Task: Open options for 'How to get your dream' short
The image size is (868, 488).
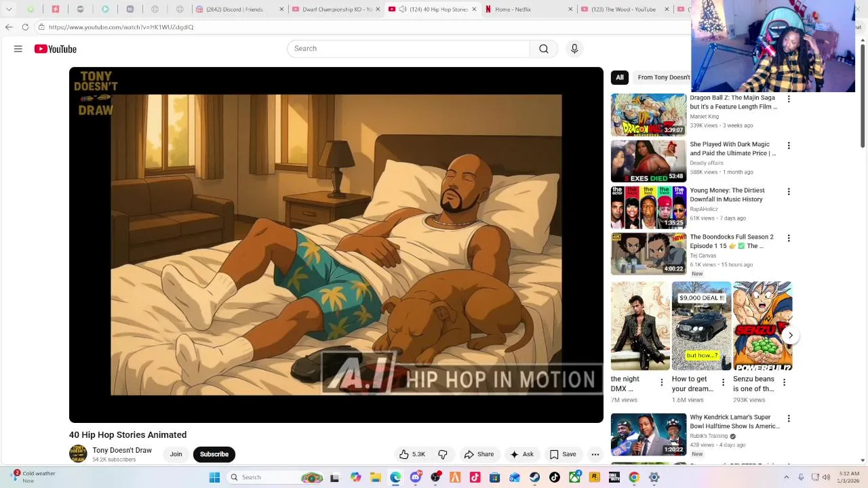Action: tap(723, 382)
